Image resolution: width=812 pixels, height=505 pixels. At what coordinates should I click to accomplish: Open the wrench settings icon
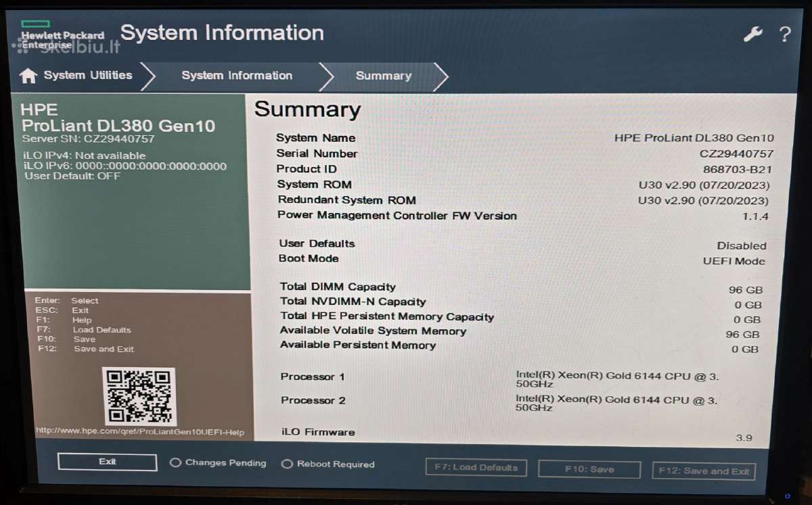[x=752, y=34]
